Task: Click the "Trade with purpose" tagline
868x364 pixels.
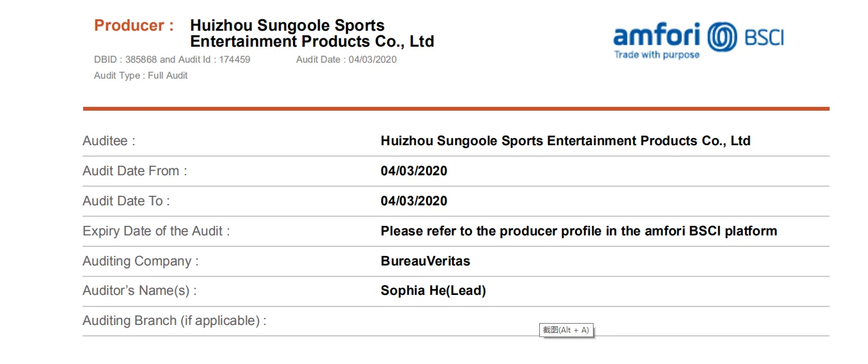Action: tap(656, 55)
